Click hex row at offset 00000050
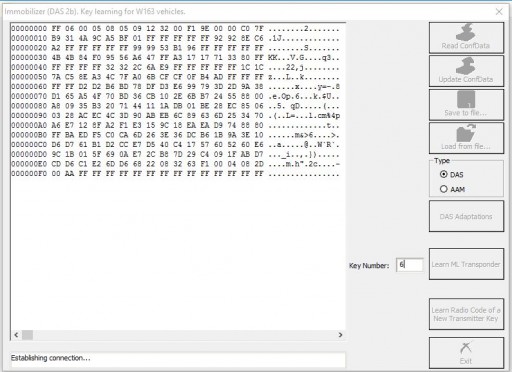The height and width of the screenshot is (372, 512). 175,77
